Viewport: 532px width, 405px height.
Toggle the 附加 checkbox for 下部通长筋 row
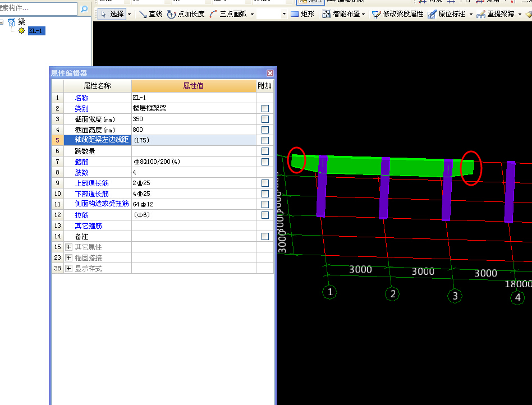coord(265,194)
